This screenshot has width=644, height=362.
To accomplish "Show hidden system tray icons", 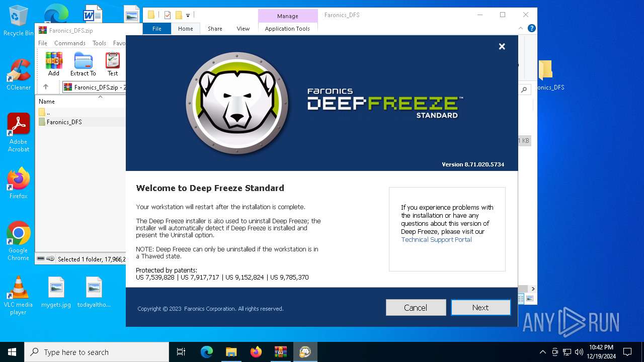I will [542, 352].
